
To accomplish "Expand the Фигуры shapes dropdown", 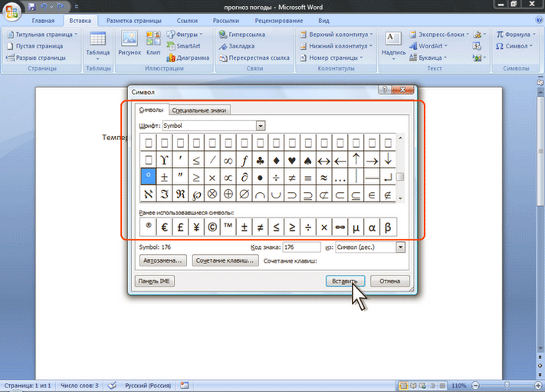I will [x=201, y=34].
